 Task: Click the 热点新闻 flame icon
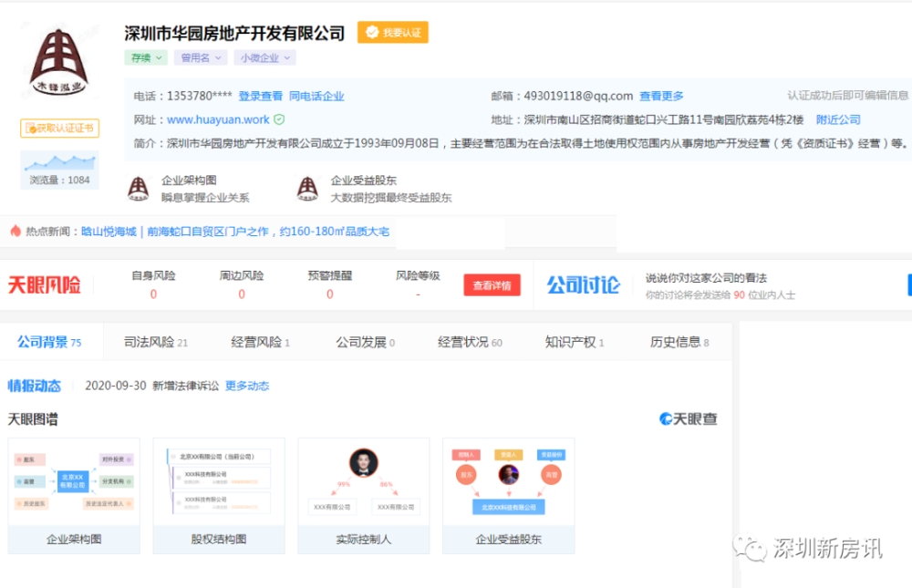point(16,231)
